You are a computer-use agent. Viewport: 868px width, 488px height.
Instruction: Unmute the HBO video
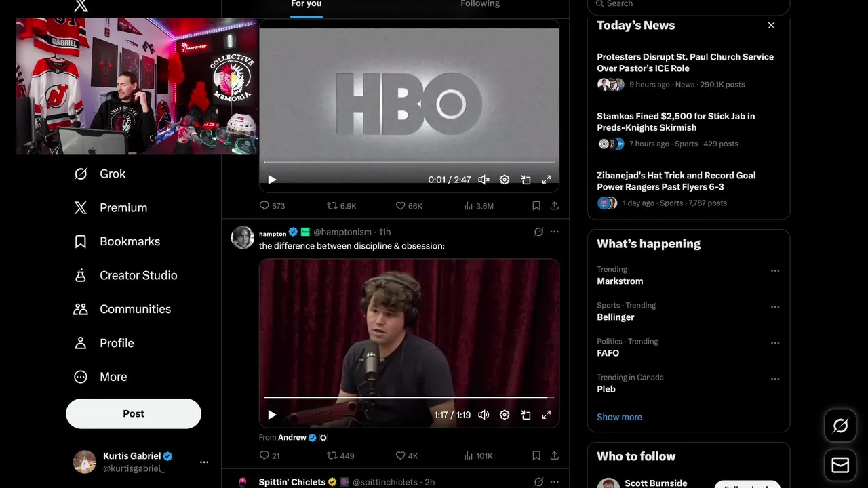[x=484, y=180]
